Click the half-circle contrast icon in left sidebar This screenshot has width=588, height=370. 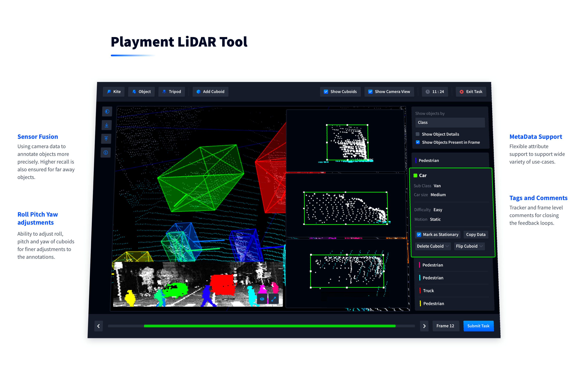pyautogui.click(x=107, y=111)
